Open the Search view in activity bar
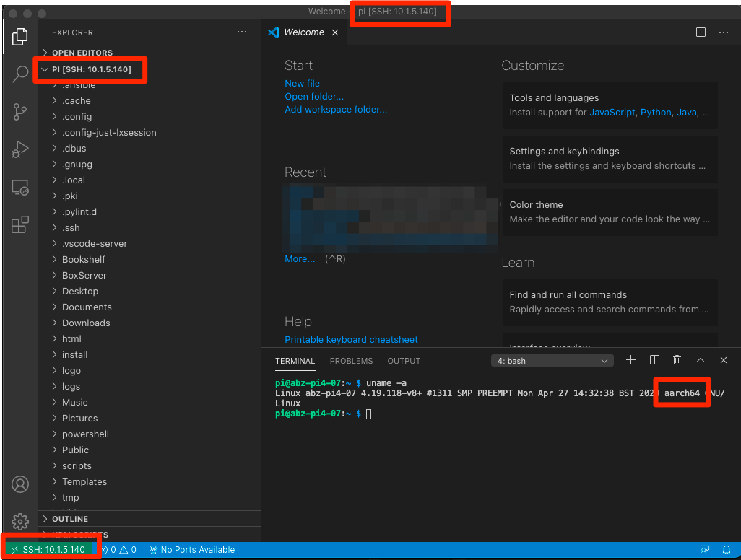The width and height of the screenshot is (741, 560). point(20,74)
